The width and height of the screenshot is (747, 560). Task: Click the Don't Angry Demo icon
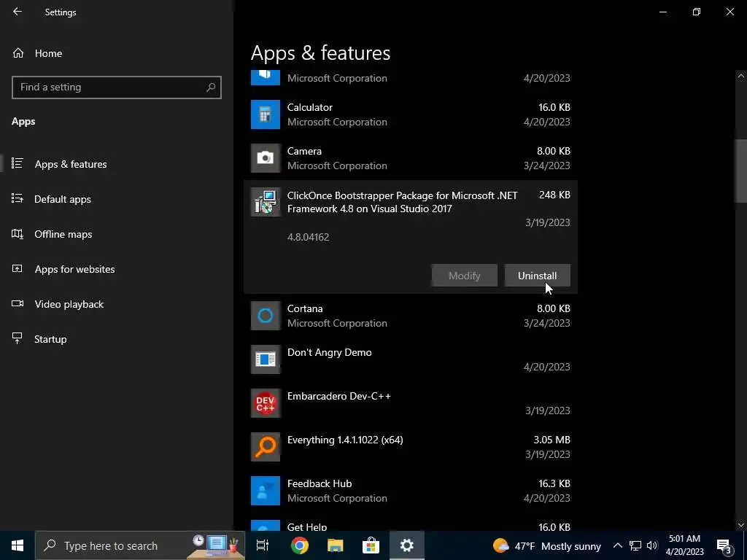(266, 359)
